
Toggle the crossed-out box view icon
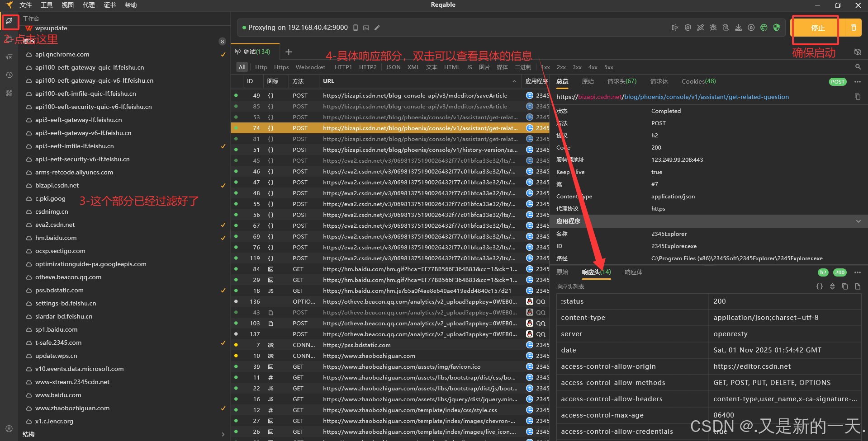858,52
